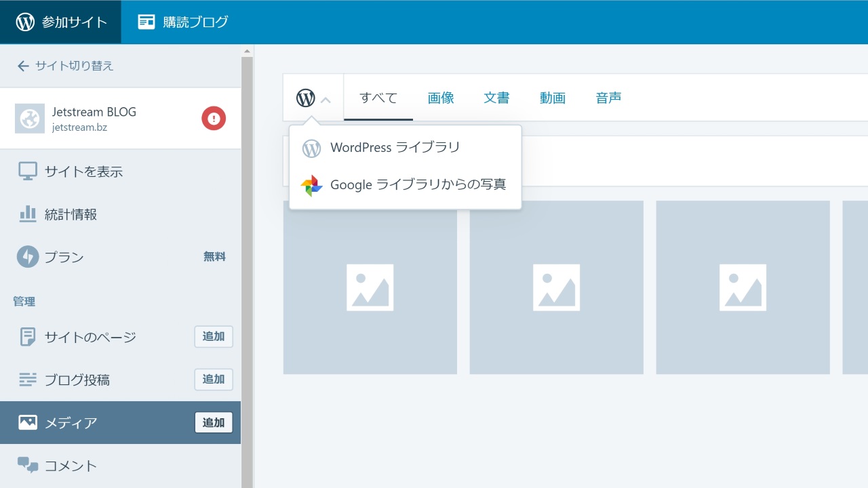Open 購読ブログ in the top bar

(x=183, y=22)
